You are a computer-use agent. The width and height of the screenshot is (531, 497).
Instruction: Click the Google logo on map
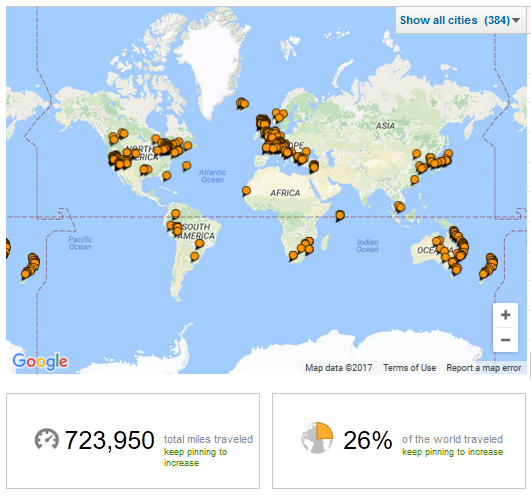40,361
